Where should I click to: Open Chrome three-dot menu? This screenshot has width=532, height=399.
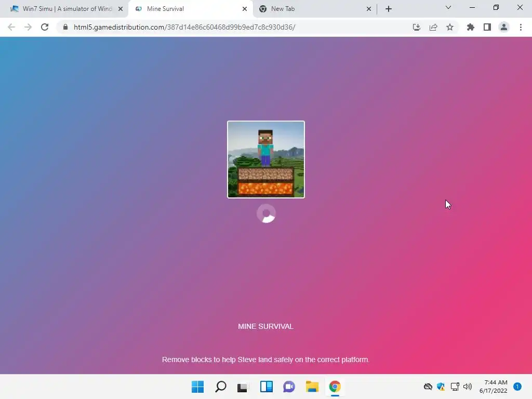[521, 27]
